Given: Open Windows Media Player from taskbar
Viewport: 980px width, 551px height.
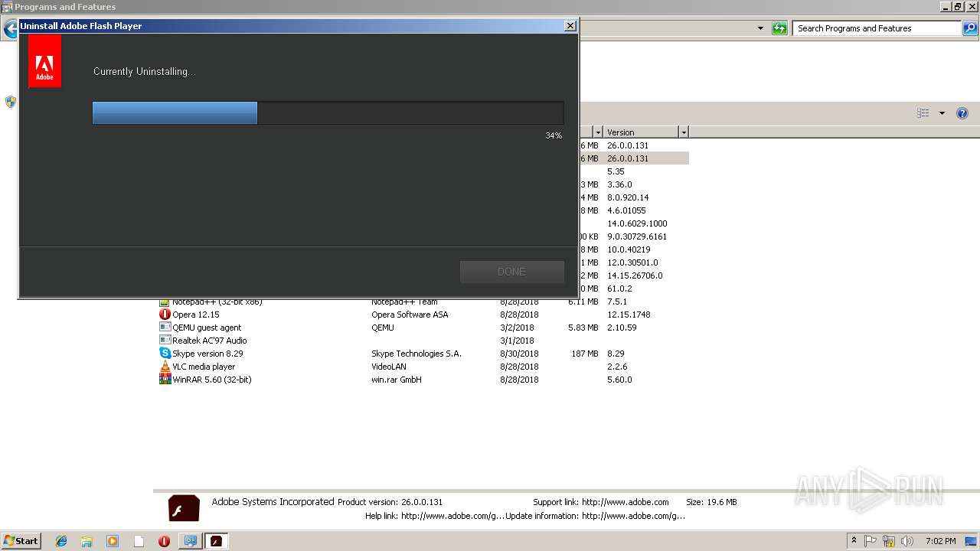Looking at the screenshot, I should [113, 541].
